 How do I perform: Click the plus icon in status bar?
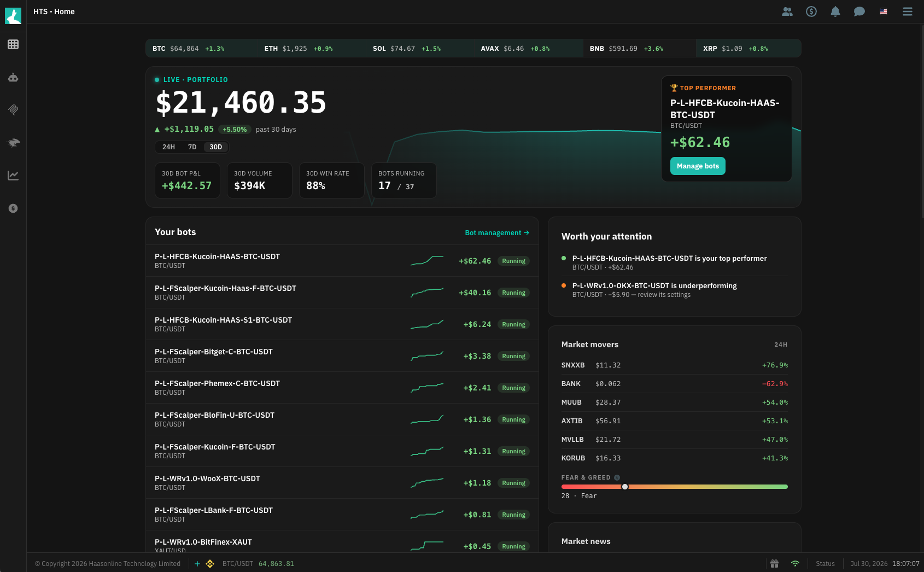click(x=197, y=564)
